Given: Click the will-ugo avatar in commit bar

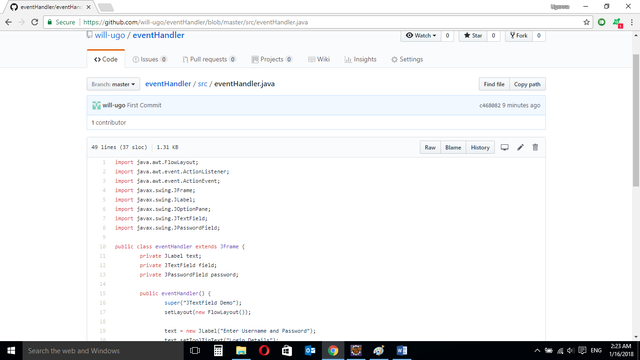Looking at the screenshot, I should point(96,105).
